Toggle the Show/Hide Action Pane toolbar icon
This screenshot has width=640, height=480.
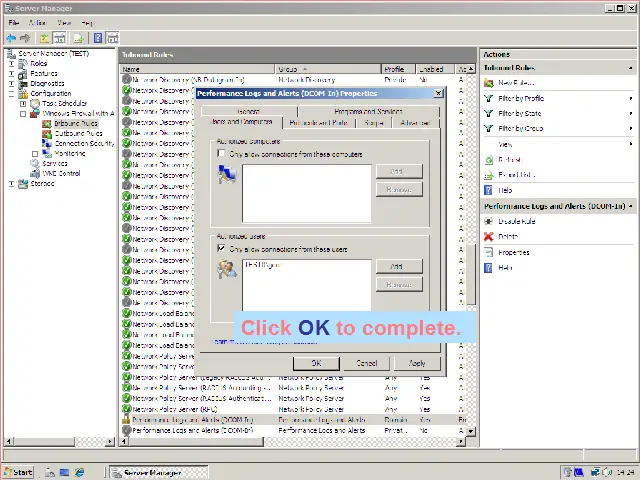pos(112,38)
